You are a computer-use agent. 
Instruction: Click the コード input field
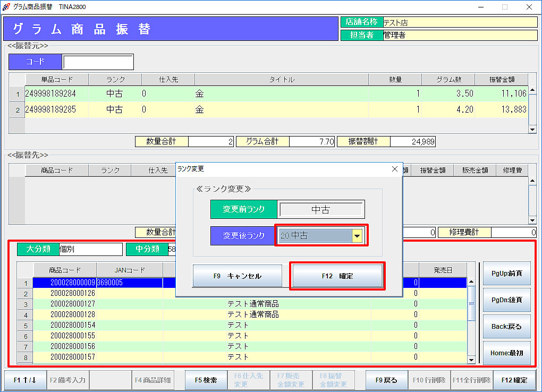[98, 62]
